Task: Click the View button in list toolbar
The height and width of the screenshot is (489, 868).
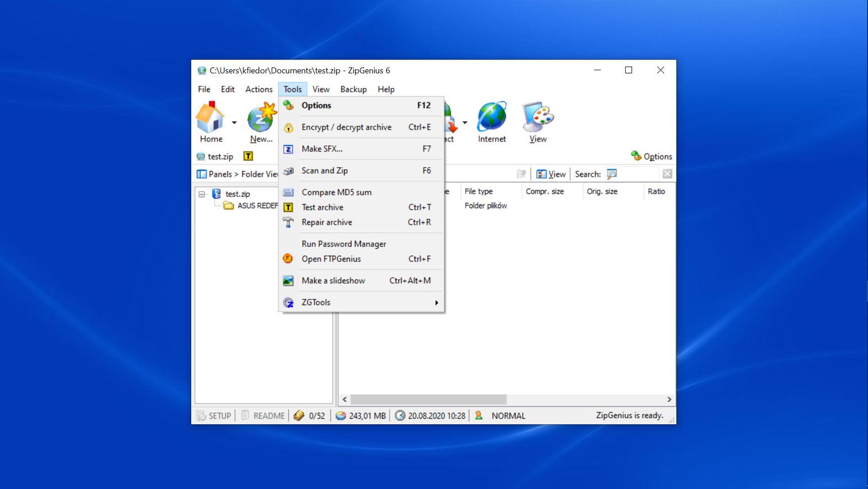Action: point(551,174)
